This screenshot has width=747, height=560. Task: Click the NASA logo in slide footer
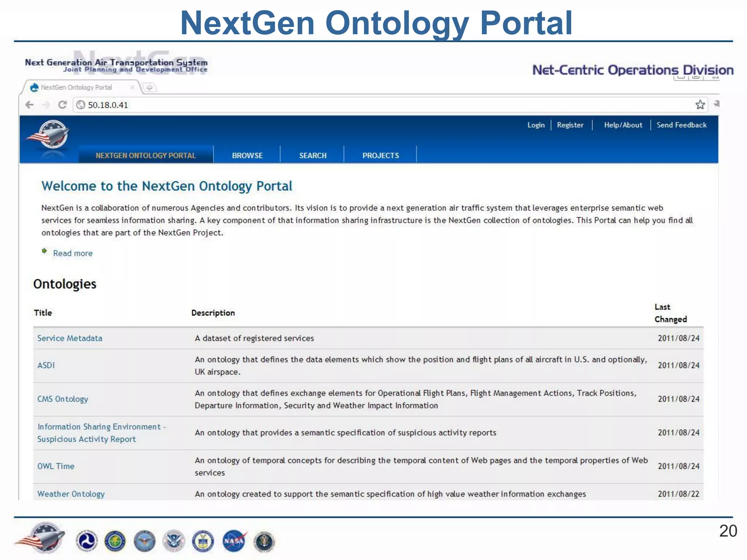[235, 541]
